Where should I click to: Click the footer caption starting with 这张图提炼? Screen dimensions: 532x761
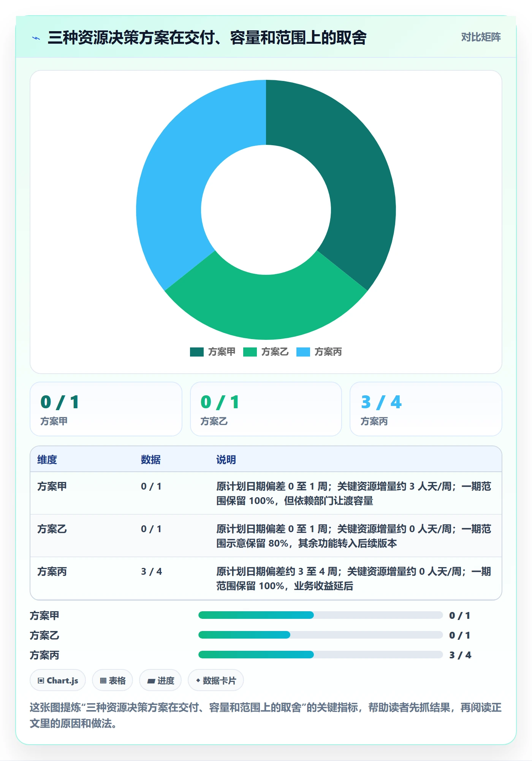pos(266,715)
